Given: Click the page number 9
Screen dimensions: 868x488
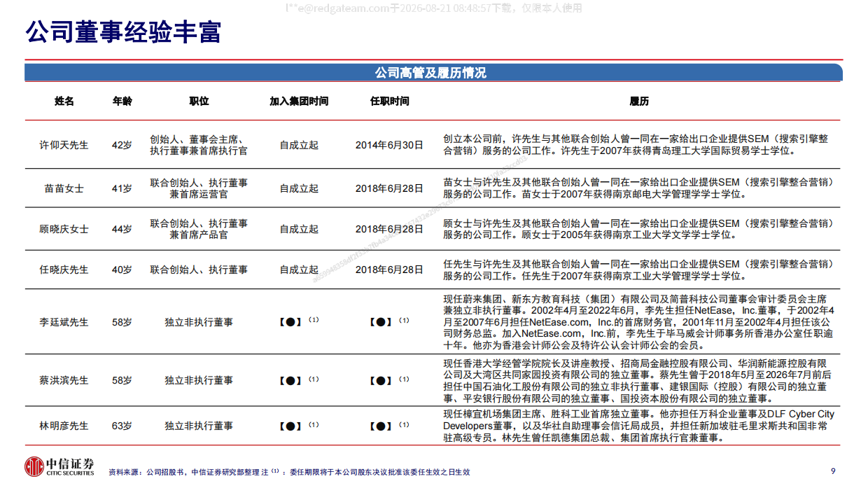Looking at the screenshot, I should (832, 470).
